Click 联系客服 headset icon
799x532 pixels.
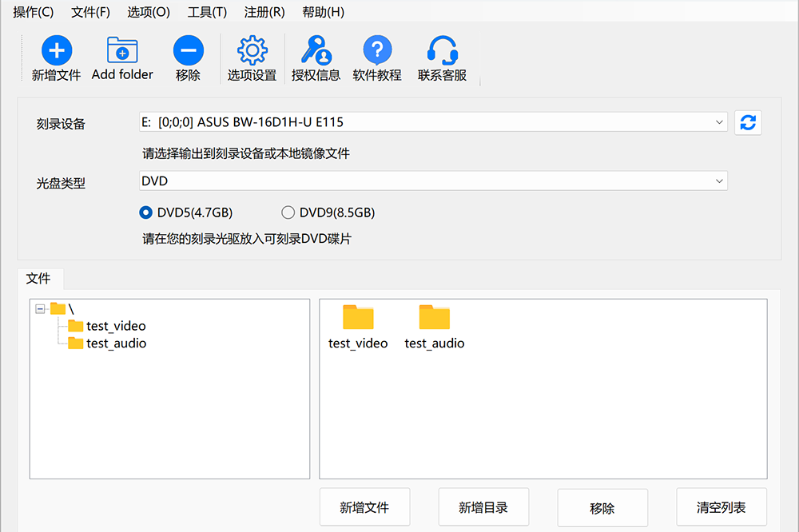pos(442,52)
